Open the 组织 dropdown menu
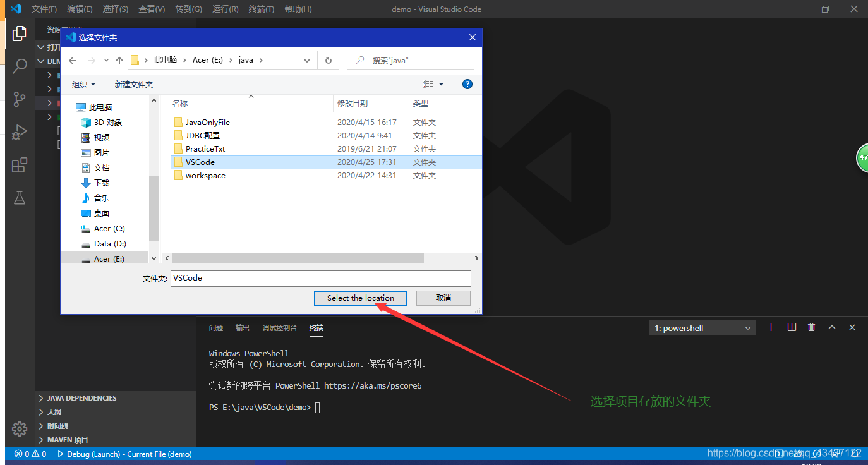The width and height of the screenshot is (868, 465). [84, 84]
